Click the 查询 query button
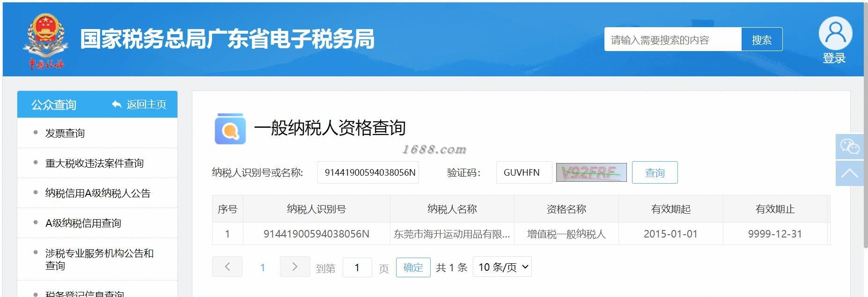The image size is (868, 297). point(655,172)
